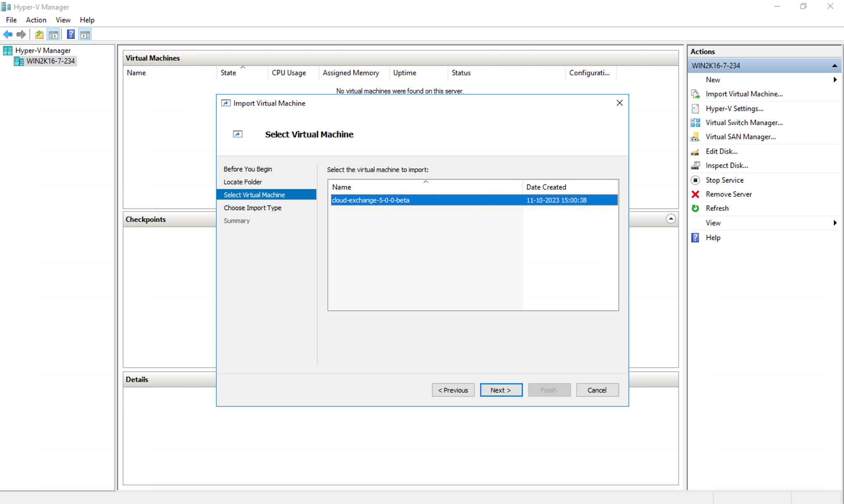Click the Virtual SAN Manager icon
The width and height of the screenshot is (844, 504).
[x=696, y=137]
